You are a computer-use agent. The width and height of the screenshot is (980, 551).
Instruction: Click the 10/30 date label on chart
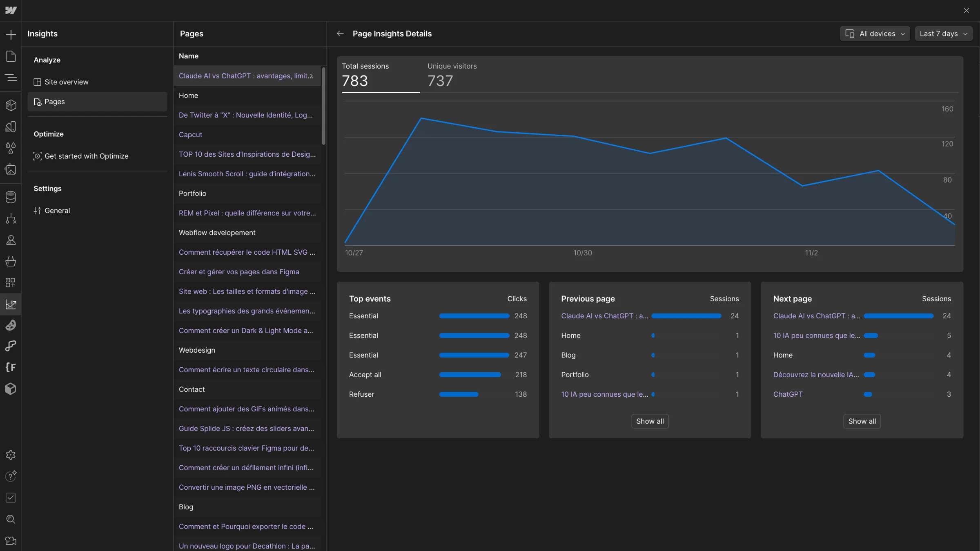pyautogui.click(x=582, y=253)
